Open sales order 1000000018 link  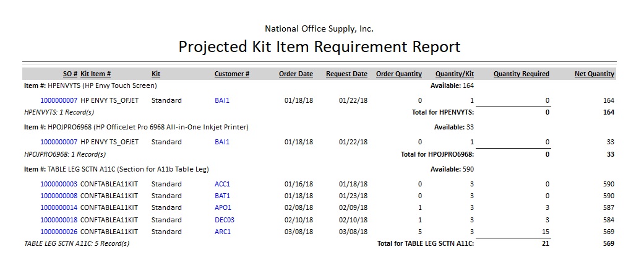59,220
